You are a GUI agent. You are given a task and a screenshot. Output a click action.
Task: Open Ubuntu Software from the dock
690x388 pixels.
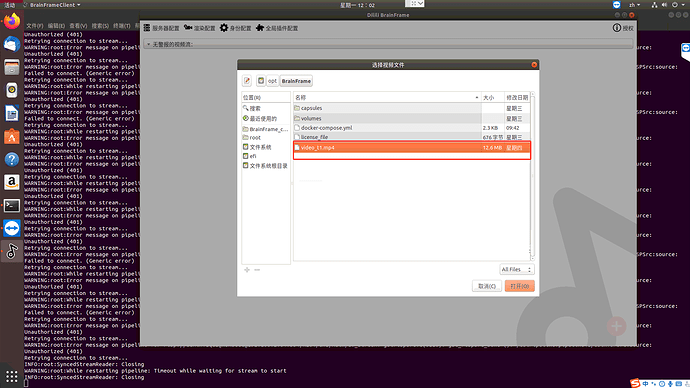pyautogui.click(x=12, y=136)
